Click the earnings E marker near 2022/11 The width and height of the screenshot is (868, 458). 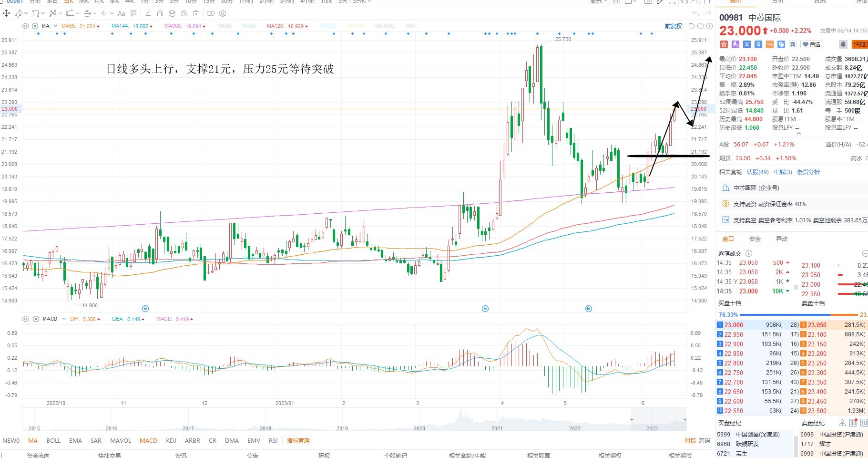[145, 309]
